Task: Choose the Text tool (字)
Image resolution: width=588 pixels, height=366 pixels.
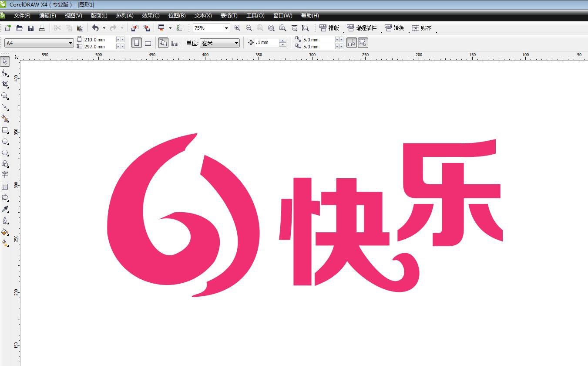Action: (x=5, y=175)
